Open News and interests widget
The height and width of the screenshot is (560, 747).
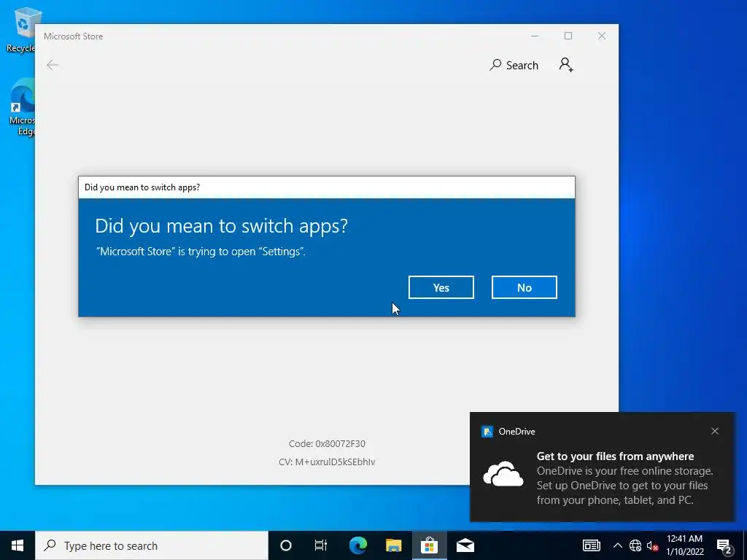click(591, 545)
